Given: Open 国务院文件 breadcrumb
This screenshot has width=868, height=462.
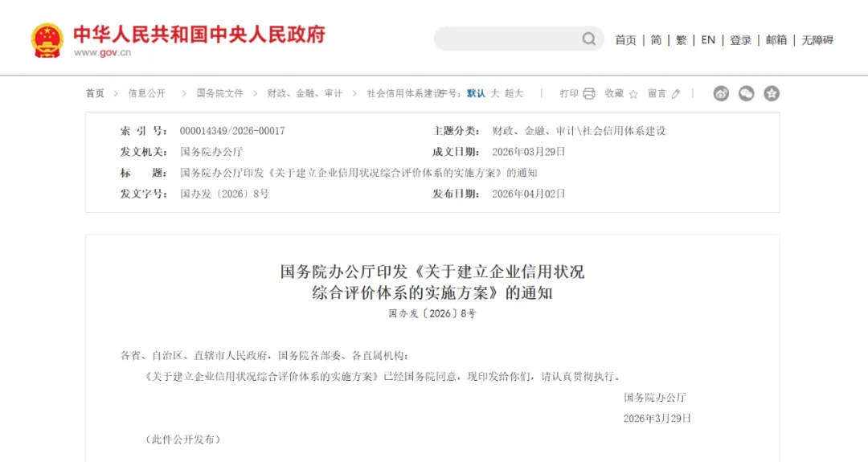Looking at the screenshot, I should click(219, 93).
